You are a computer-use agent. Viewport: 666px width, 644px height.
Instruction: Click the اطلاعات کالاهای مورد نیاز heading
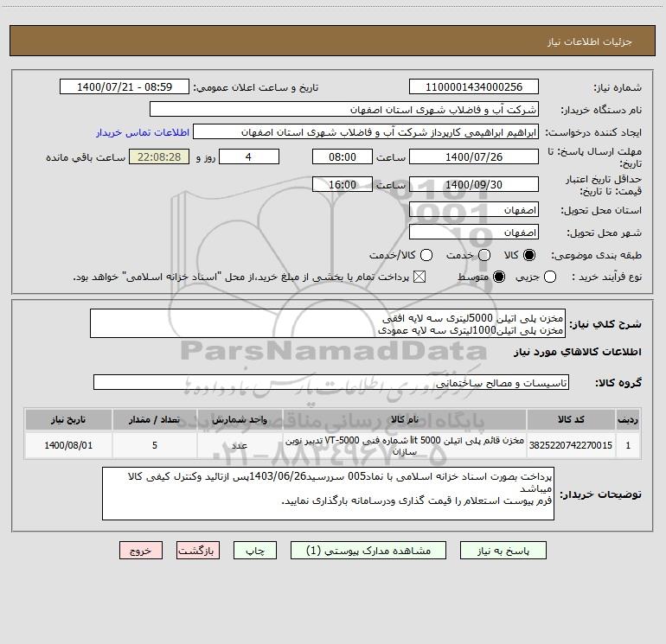(578, 352)
